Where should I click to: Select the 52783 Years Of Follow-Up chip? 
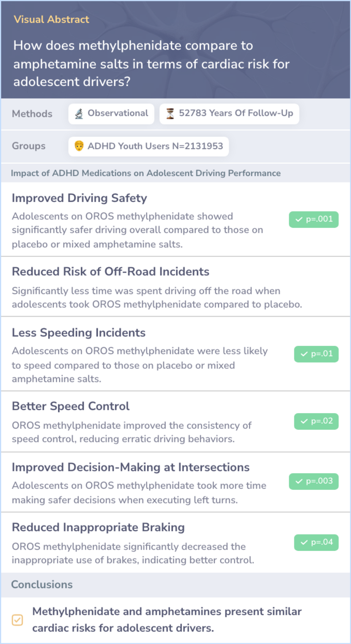[x=229, y=114]
